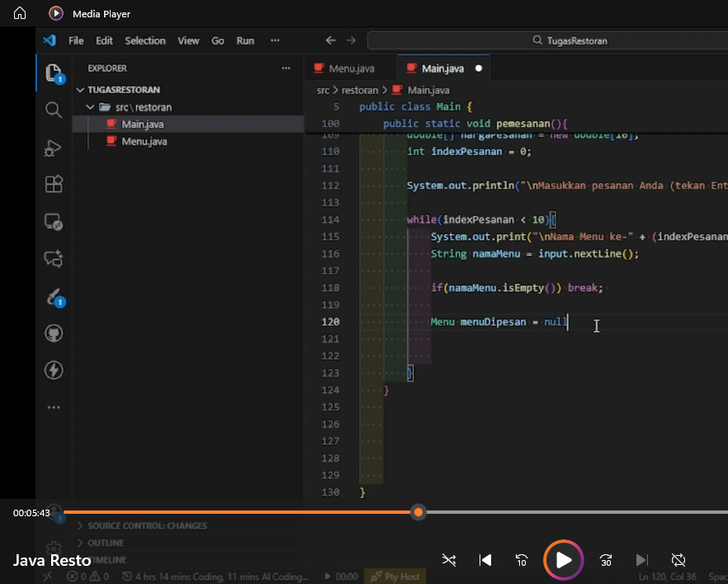Click the video progress slider playhead
The height and width of the screenshot is (584, 728).
(418, 512)
